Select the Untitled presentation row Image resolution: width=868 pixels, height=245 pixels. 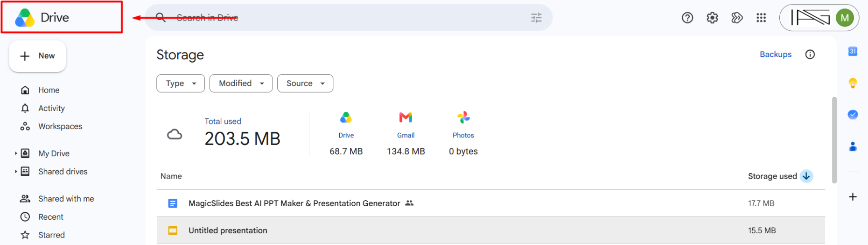490,231
